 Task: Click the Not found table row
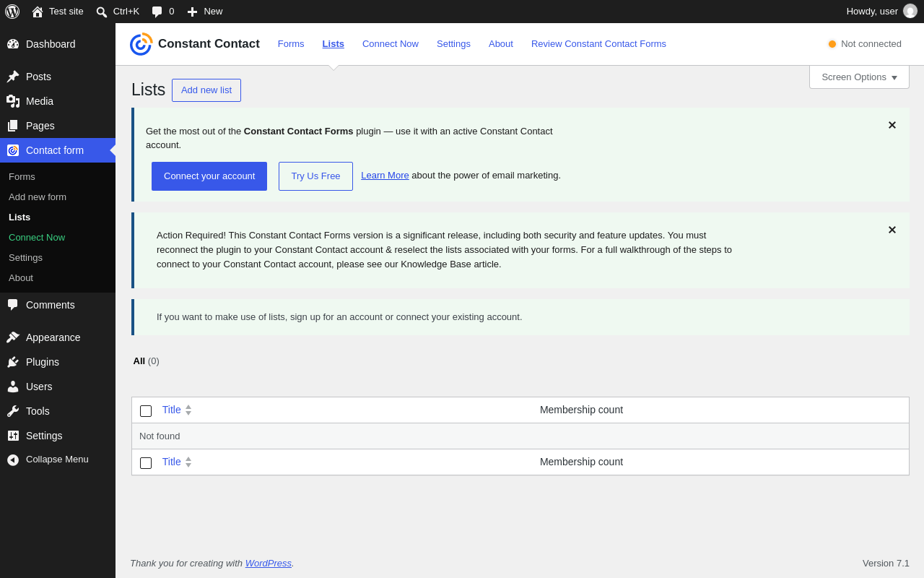pyautogui.click(x=520, y=436)
